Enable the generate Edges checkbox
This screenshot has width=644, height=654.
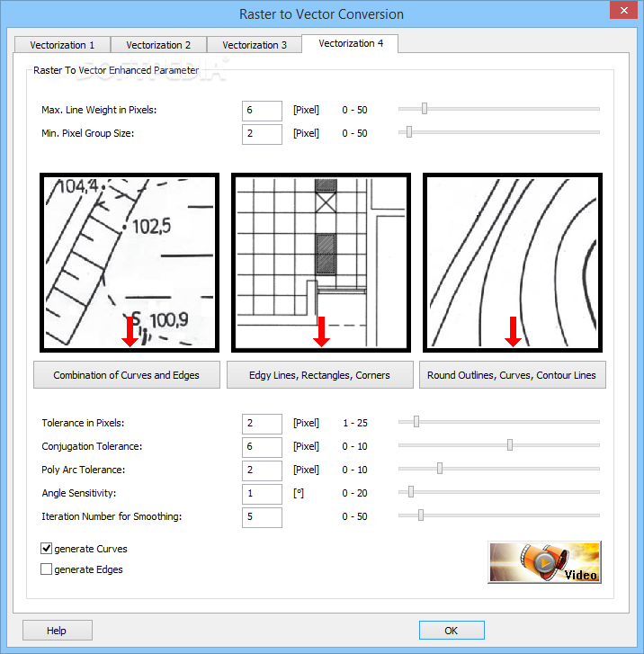(46, 569)
